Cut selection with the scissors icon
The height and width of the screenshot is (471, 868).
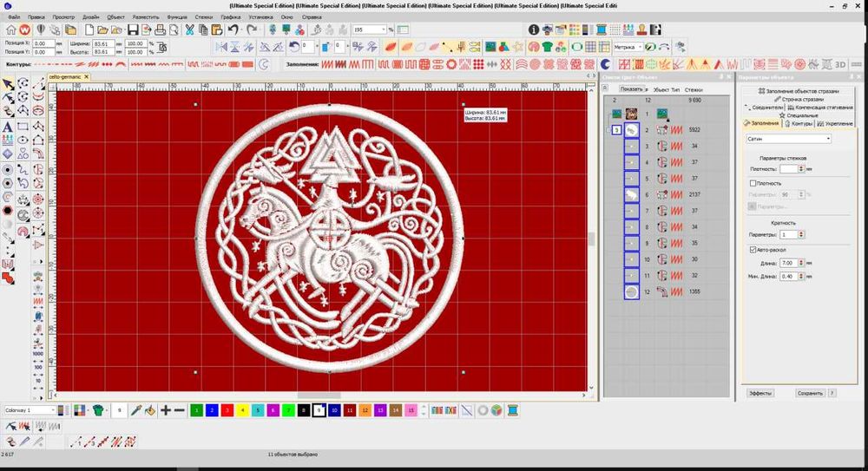tap(189, 29)
